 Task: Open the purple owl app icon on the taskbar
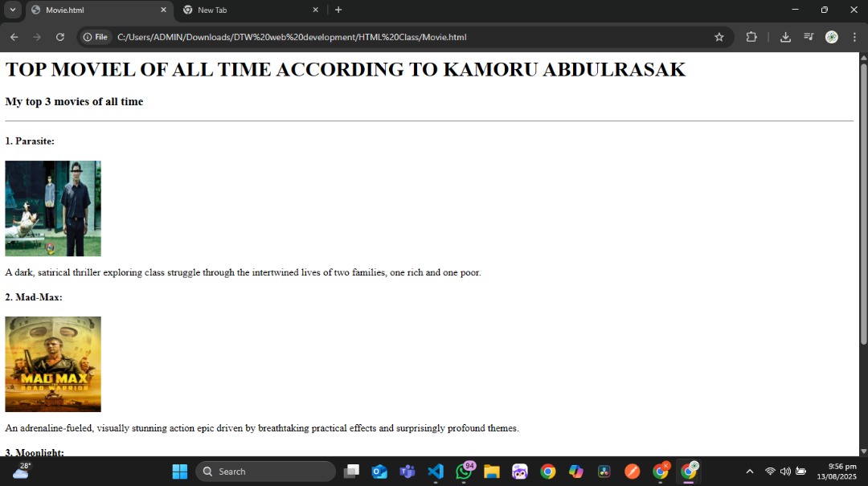520,472
